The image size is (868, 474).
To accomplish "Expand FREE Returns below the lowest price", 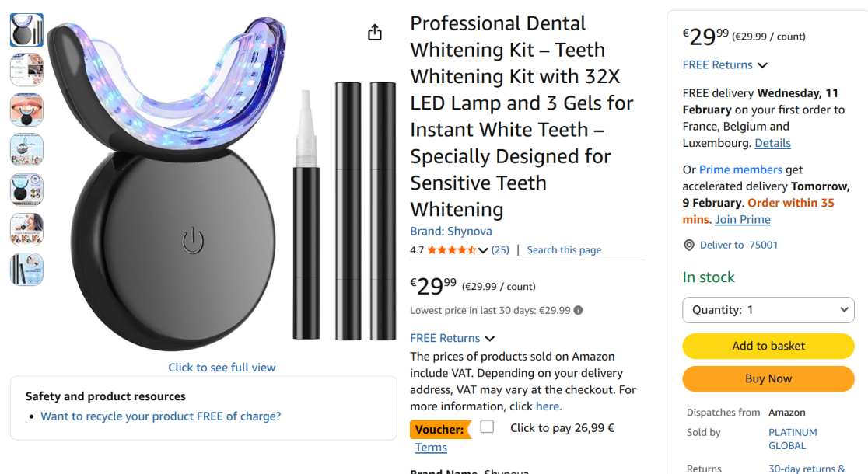I will pos(452,339).
